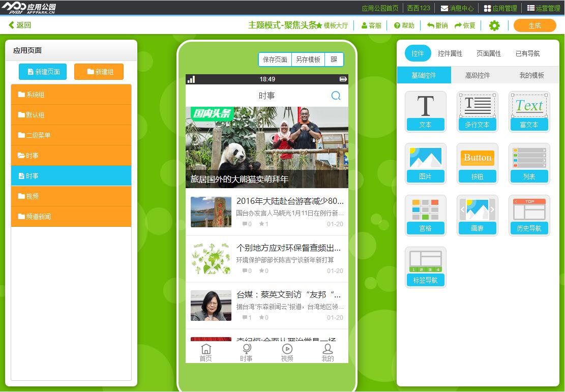The height and width of the screenshot is (392, 565).
Task: Switch to the 控件属性 tab
Action: click(454, 53)
